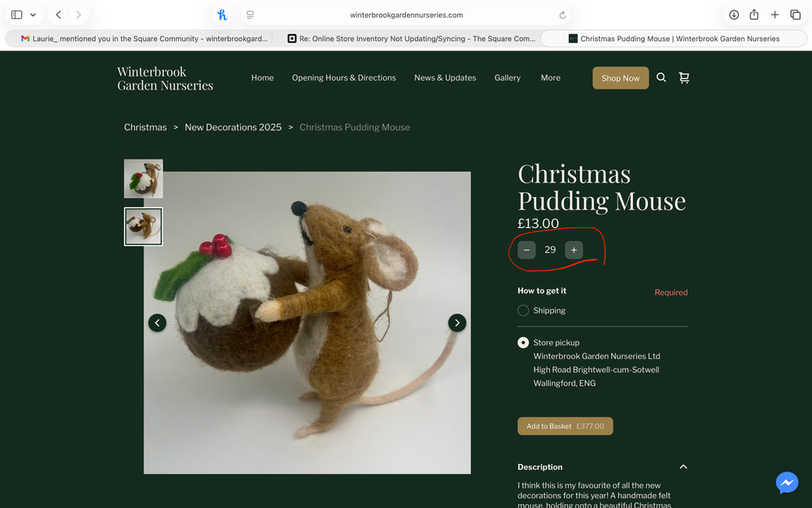812x508 pixels.
Task: Select the first product thumbnail
Action: [x=143, y=178]
